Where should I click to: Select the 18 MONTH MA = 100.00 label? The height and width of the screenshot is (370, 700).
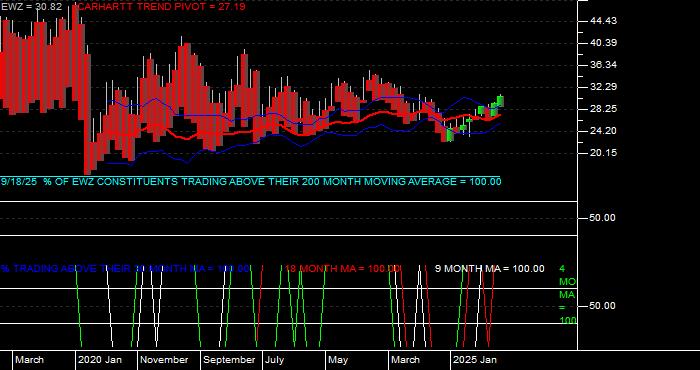342,269
